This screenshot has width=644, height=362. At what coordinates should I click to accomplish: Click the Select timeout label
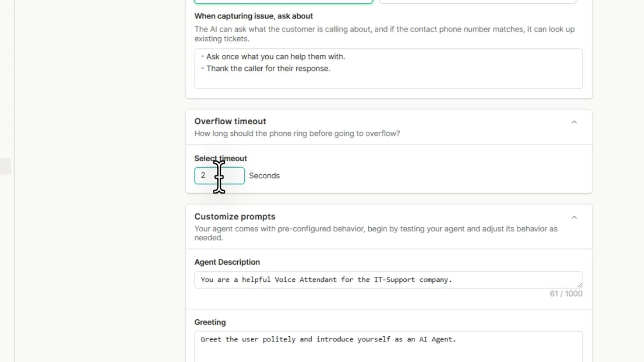click(x=220, y=158)
